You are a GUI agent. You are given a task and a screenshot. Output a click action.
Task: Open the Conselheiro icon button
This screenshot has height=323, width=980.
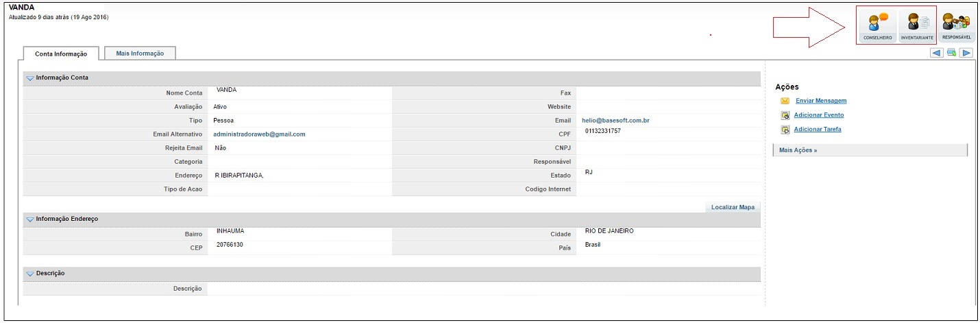point(877,26)
